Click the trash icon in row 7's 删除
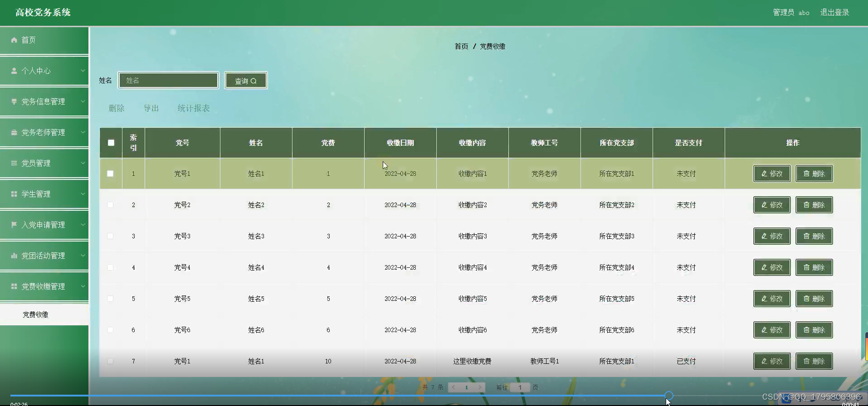Image resolution: width=868 pixels, height=406 pixels. 806,361
